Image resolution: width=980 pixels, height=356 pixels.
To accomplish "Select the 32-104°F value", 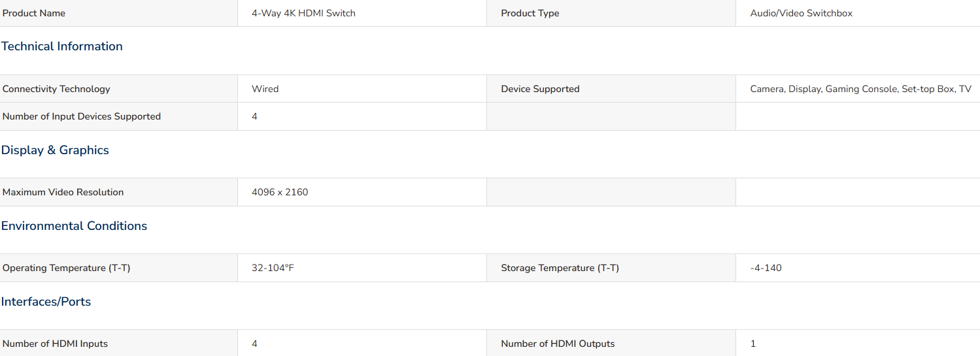I will point(273,268).
